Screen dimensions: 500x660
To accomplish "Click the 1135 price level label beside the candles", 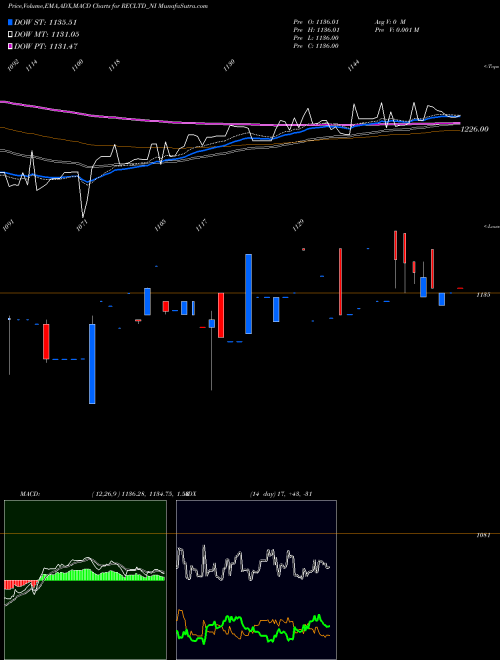I will [483, 295].
